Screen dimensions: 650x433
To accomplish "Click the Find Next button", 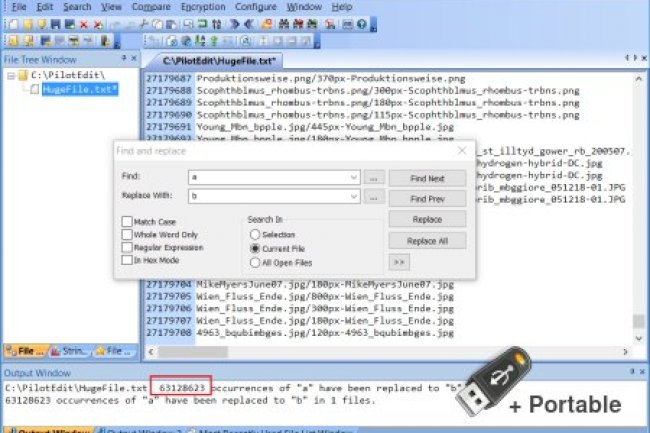I will (427, 177).
